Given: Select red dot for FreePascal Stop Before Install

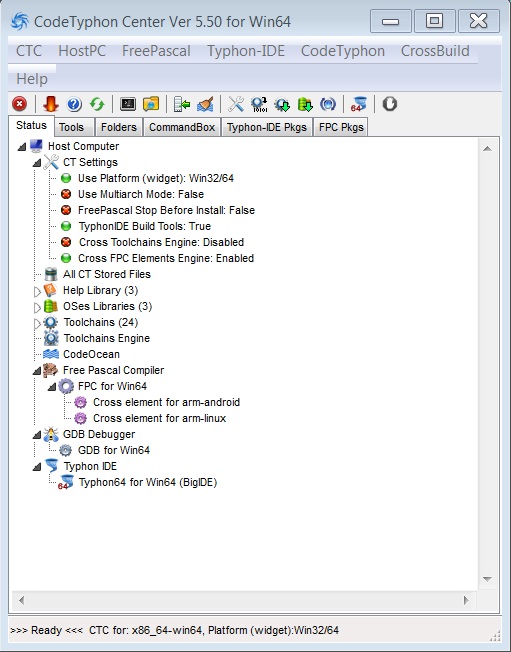Looking at the screenshot, I should pos(66,210).
